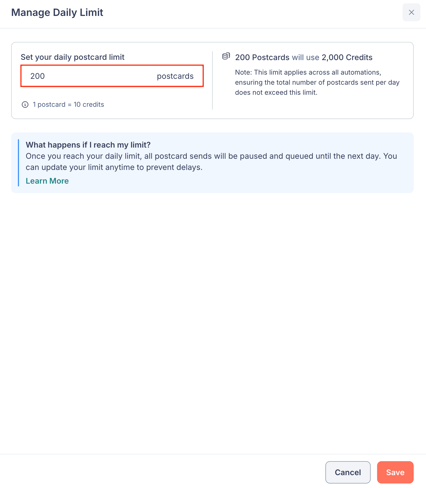Click the '2,000 Credits' amount text
The width and height of the screenshot is (426, 488).
(347, 57)
